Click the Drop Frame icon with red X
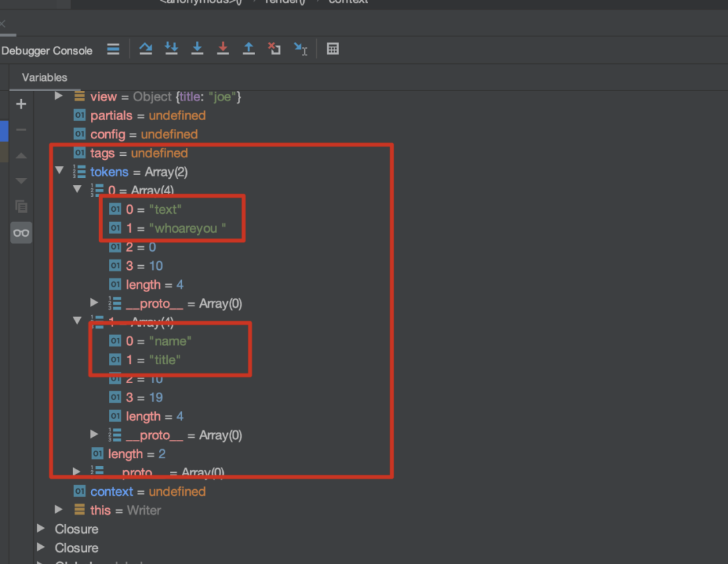This screenshot has height=564, width=728. click(x=274, y=49)
